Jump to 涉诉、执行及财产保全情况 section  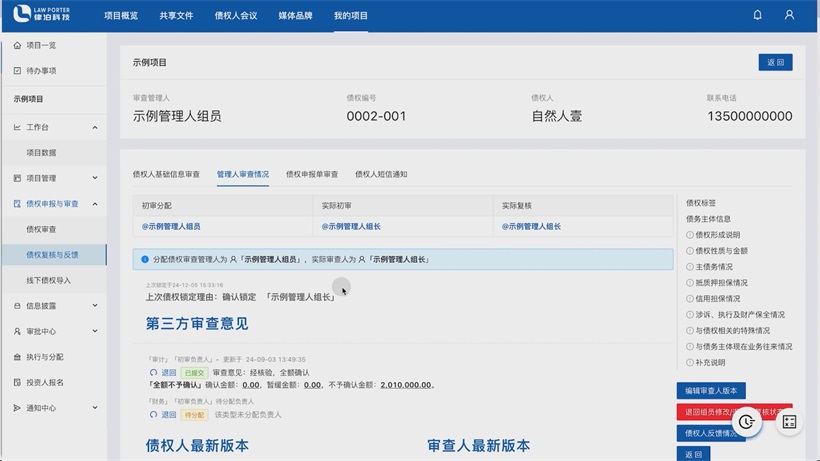[x=740, y=315]
